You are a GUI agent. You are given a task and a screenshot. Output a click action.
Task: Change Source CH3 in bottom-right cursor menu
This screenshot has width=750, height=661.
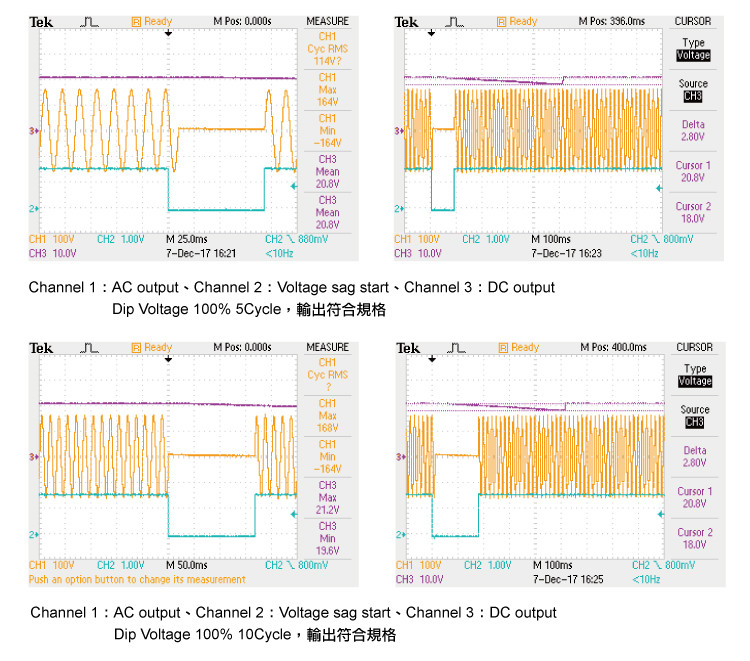coord(693,416)
